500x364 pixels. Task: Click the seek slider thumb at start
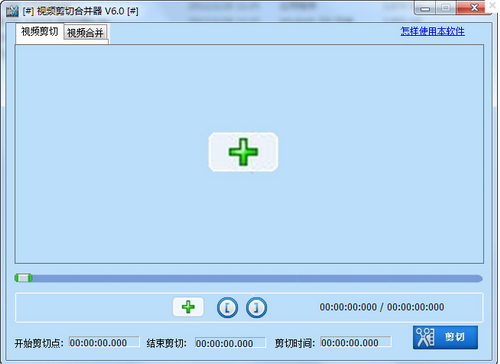[23, 278]
